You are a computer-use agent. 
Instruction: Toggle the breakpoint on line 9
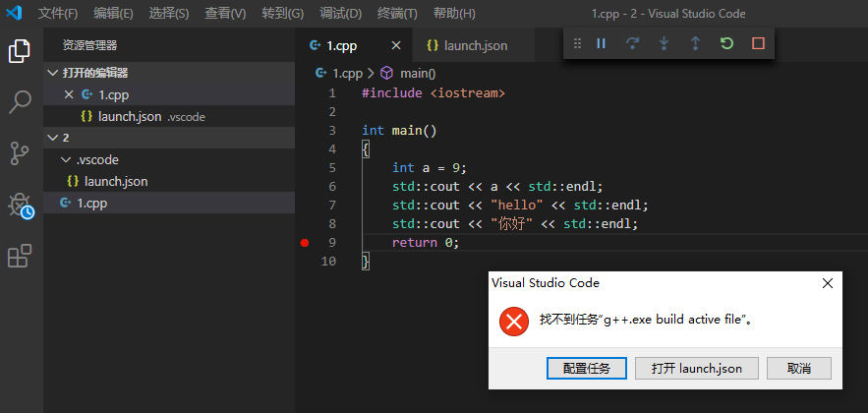(304, 243)
